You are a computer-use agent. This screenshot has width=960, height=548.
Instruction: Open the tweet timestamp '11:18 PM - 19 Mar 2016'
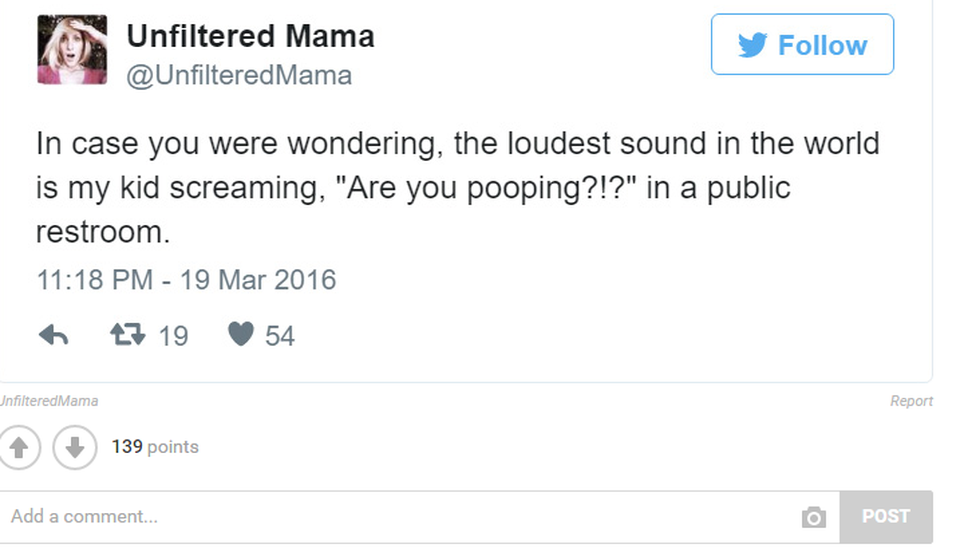tap(186, 280)
